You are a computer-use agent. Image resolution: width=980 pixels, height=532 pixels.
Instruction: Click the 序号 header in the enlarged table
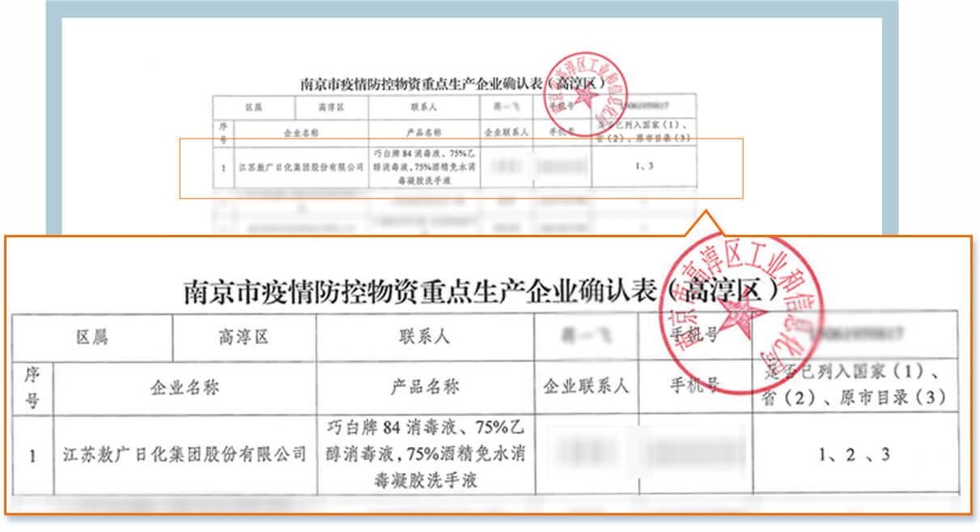32,388
